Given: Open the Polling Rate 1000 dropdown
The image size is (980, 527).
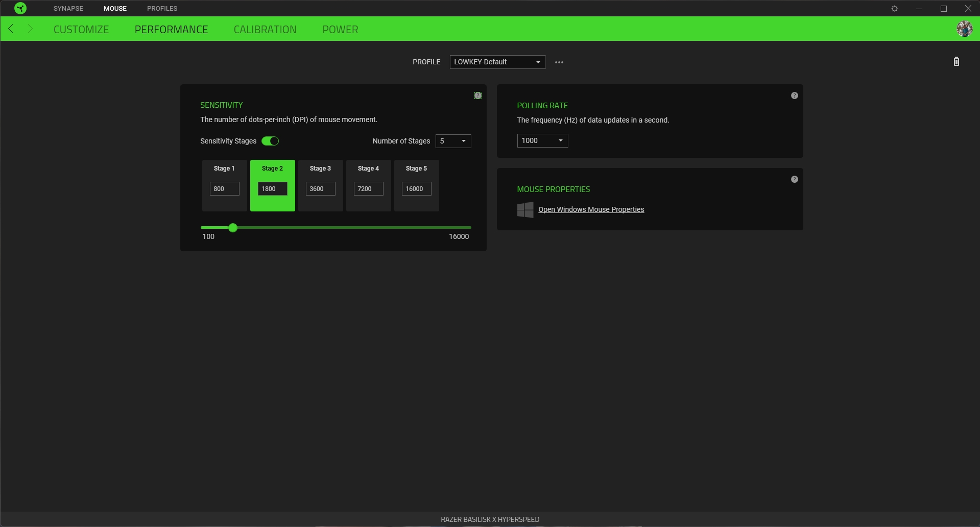Looking at the screenshot, I should click(x=542, y=140).
